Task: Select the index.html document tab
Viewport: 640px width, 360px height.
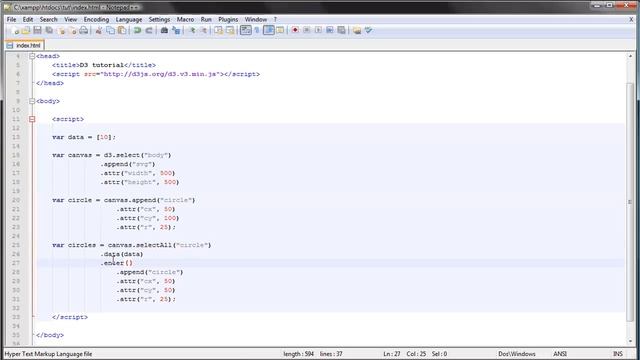Action: (24, 45)
